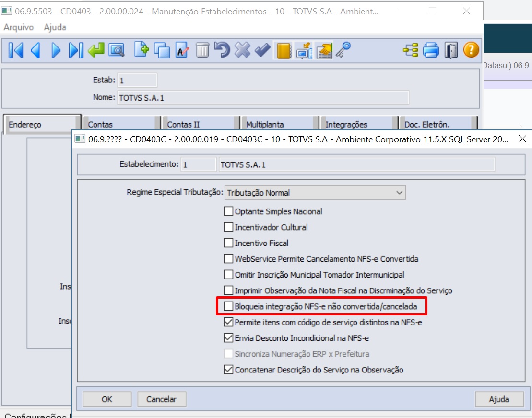Screen dimensions: 532x418
Task: Click the Estabelecimento name field in dialog
Action: point(356,164)
